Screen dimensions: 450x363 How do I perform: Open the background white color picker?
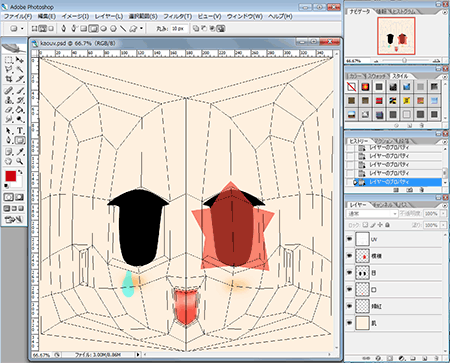coord(19,183)
